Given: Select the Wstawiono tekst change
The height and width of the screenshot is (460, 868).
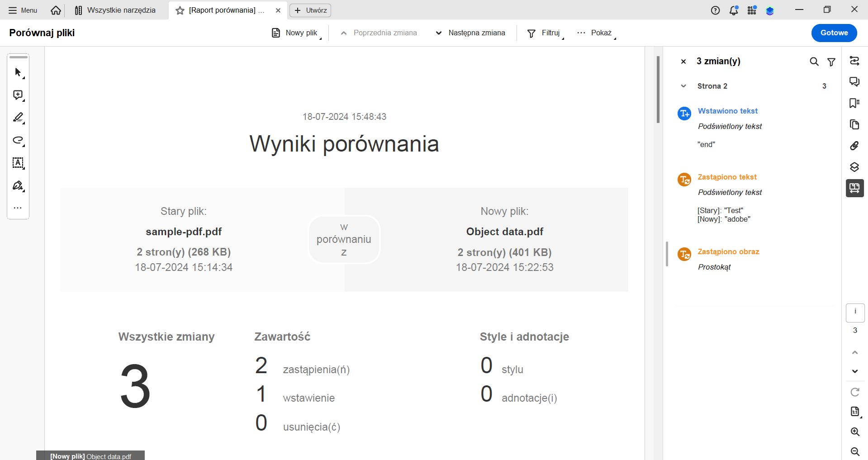Looking at the screenshot, I should 727,111.
